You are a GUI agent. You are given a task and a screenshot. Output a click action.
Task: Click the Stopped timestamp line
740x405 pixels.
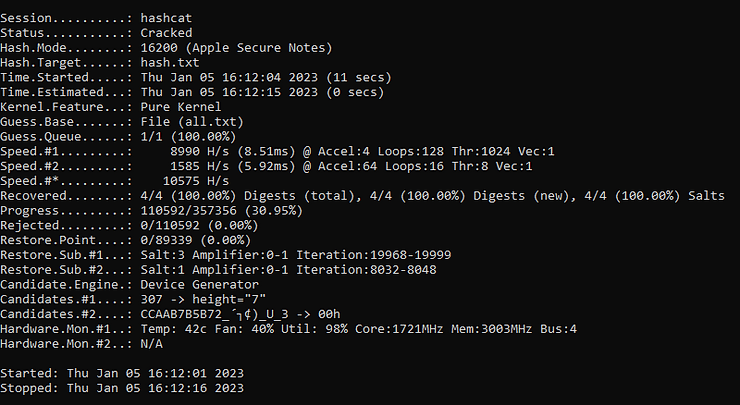tap(122, 388)
